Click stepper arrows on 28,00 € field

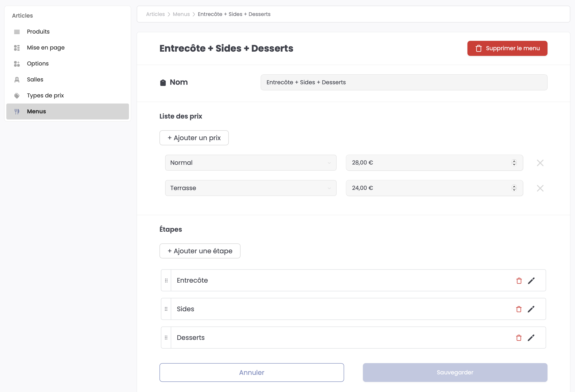(x=514, y=163)
